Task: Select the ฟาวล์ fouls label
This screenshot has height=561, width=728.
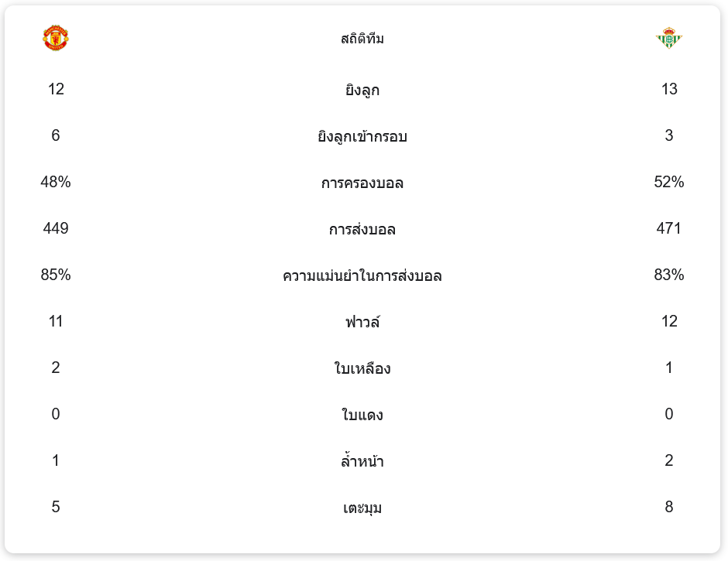Action: 362,322
